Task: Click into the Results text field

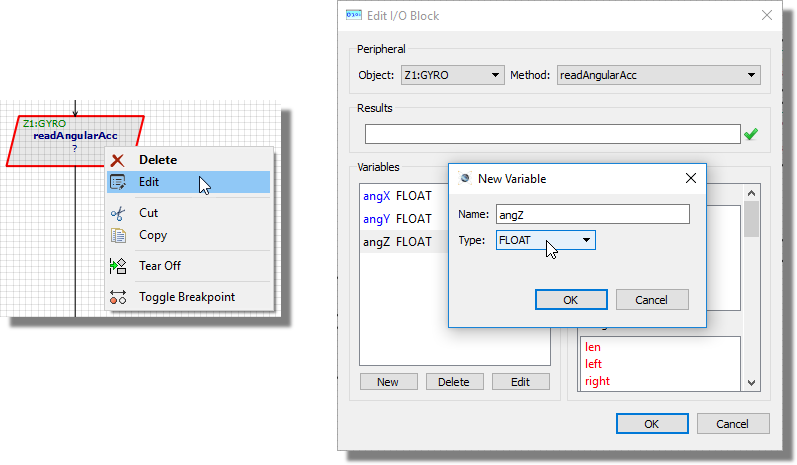Action: pyautogui.click(x=550, y=134)
